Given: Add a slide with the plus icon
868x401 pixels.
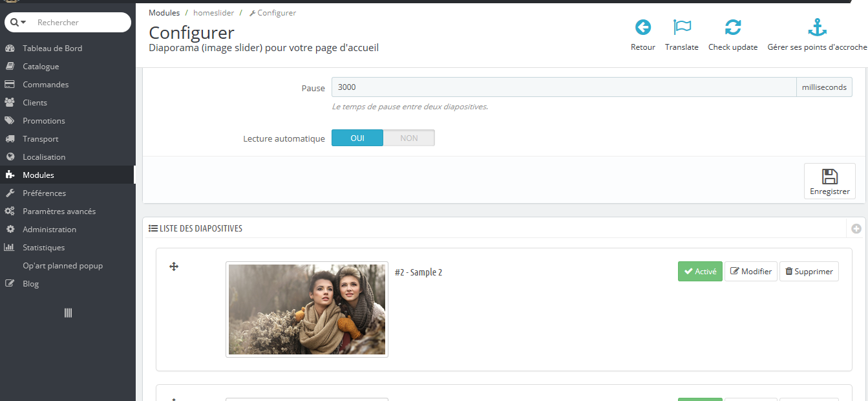Looking at the screenshot, I should [856, 228].
